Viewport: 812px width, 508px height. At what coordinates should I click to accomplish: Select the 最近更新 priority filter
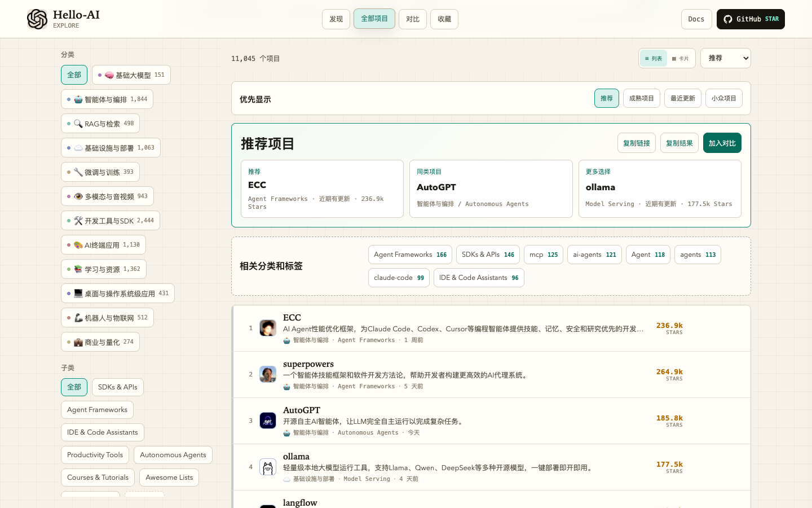coord(683,98)
